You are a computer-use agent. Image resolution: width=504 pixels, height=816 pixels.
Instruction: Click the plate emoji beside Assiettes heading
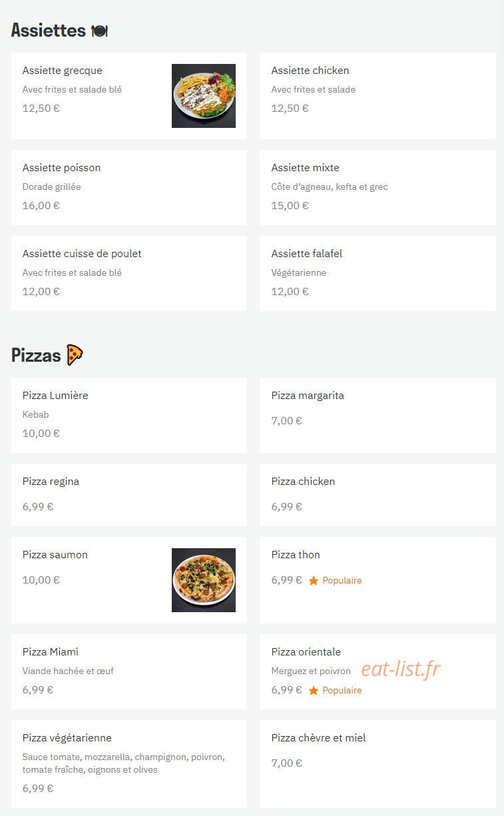[99, 31]
